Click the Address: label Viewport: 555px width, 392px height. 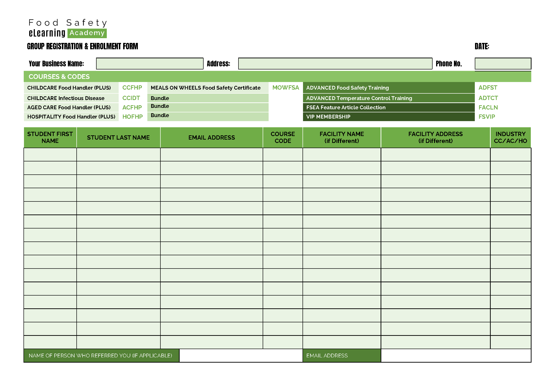click(218, 64)
